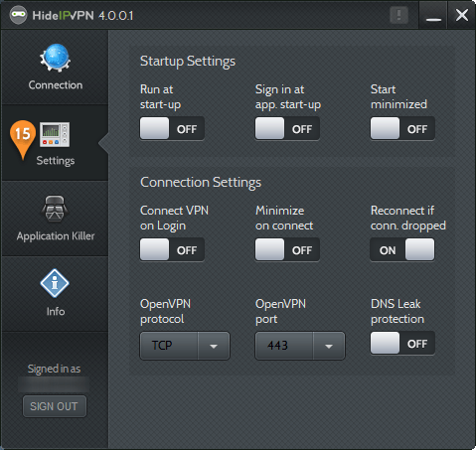Click the SIGN OUT button
Viewport: 476px width, 450px height.
pos(55,406)
